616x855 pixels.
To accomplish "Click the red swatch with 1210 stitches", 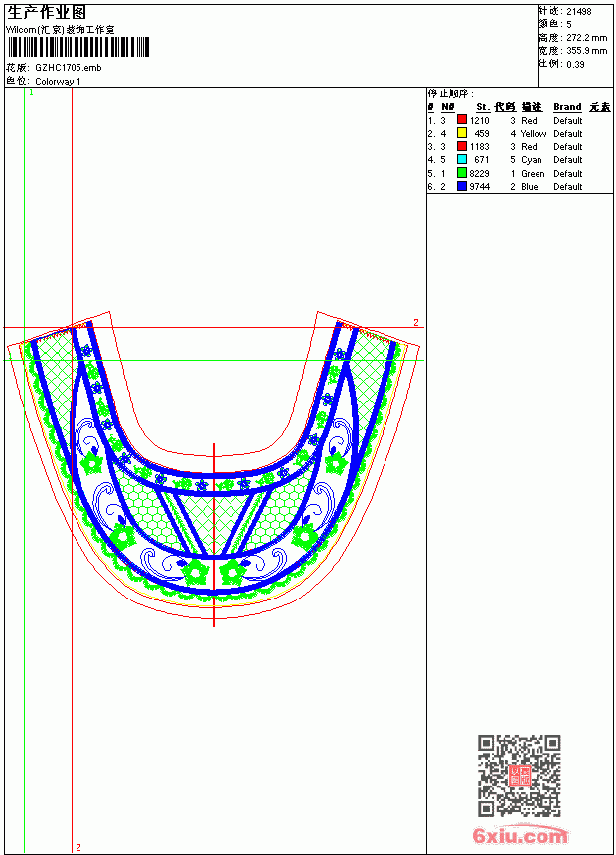I will pos(462,120).
